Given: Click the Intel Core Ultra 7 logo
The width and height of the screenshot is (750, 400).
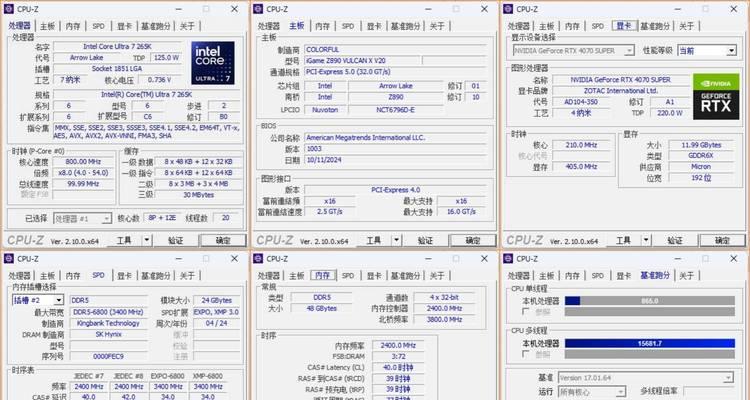Looking at the screenshot, I should (213, 63).
